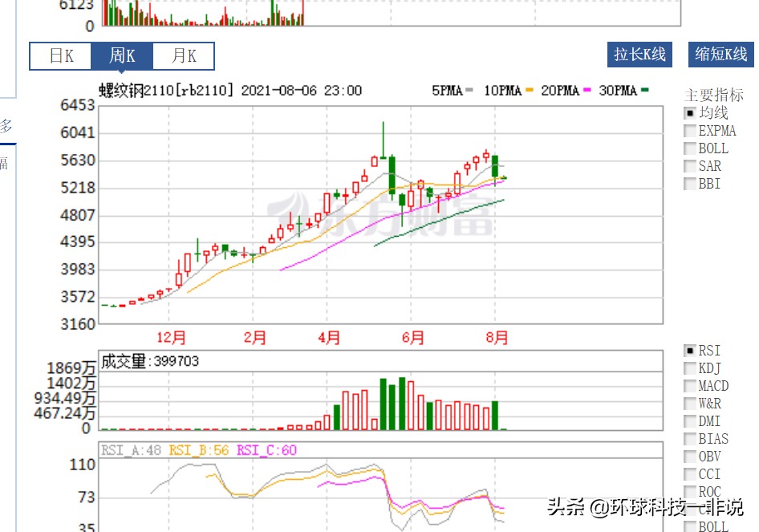Enable the MACD indicator
The image size is (759, 532).
coord(691,386)
